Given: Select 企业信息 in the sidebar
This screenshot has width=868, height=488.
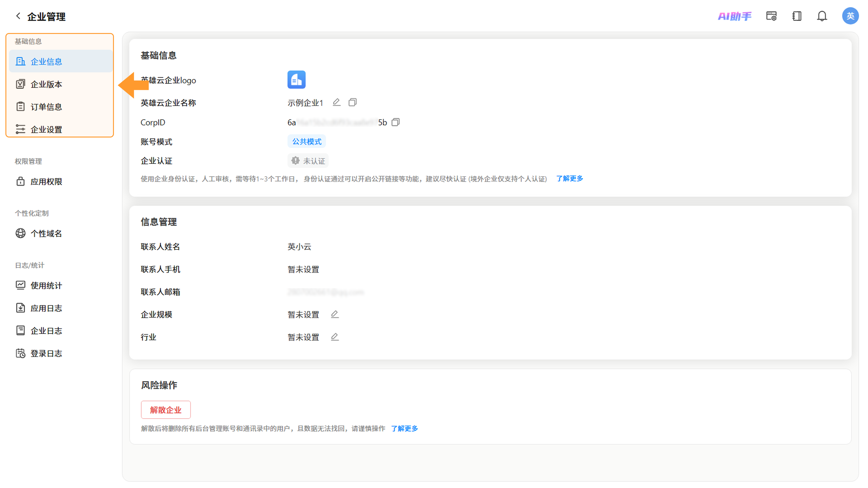Looking at the screenshot, I should [x=61, y=61].
